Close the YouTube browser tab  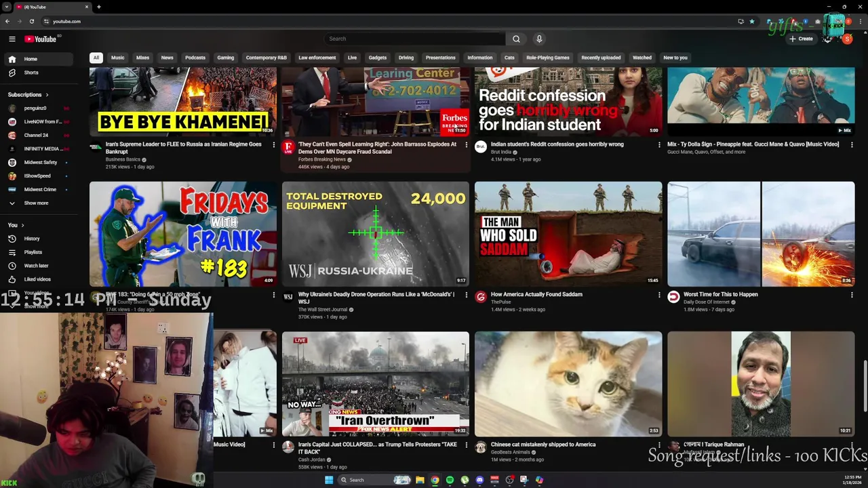[x=87, y=7]
